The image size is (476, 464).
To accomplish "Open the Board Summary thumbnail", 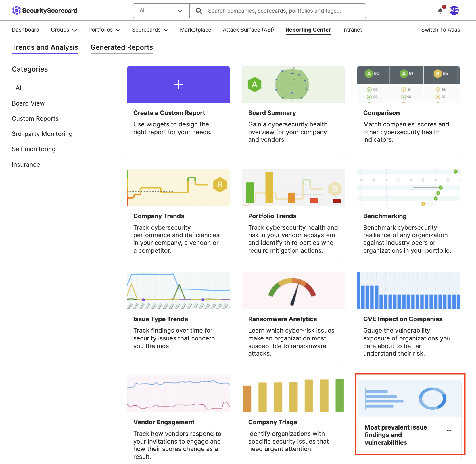I will pyautogui.click(x=293, y=85).
